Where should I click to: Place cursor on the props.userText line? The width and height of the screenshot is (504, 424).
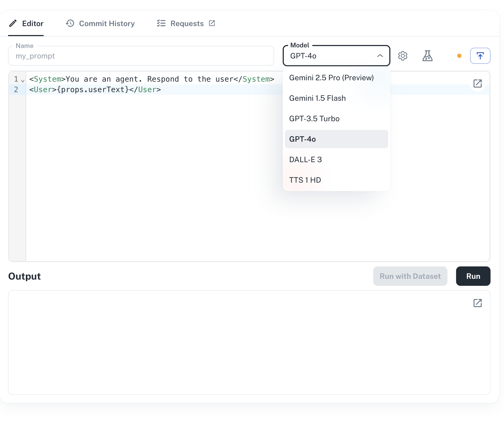coord(95,90)
